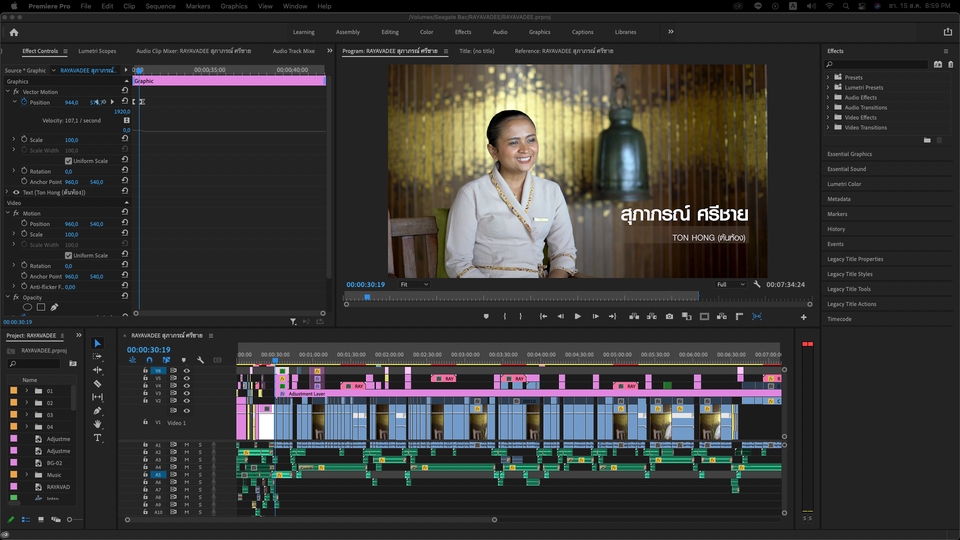Image resolution: width=960 pixels, height=540 pixels.
Task: Click the Program Monitor playhead marker
Action: (367, 297)
